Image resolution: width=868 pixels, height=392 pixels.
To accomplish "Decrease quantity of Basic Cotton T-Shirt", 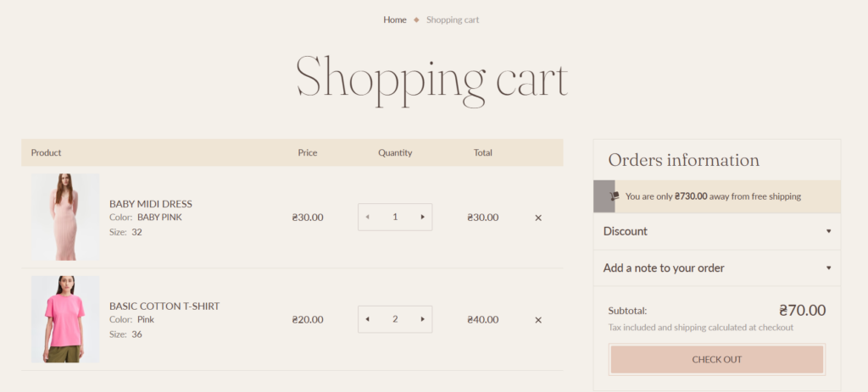I will pyautogui.click(x=368, y=319).
